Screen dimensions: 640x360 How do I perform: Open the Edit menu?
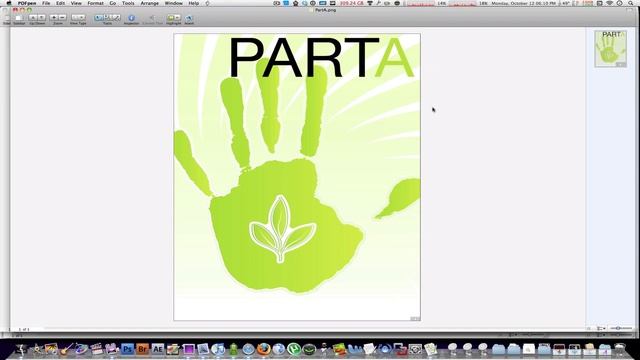click(x=60, y=3)
